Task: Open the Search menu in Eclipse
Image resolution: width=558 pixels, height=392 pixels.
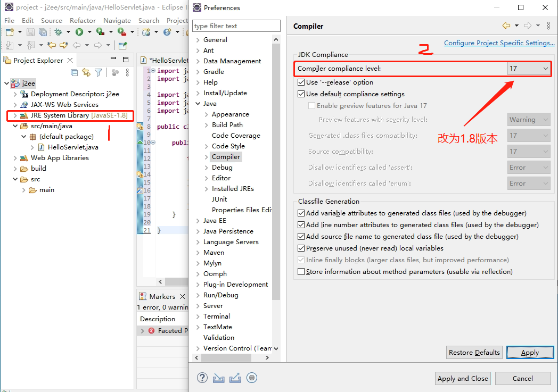Action: [149, 21]
